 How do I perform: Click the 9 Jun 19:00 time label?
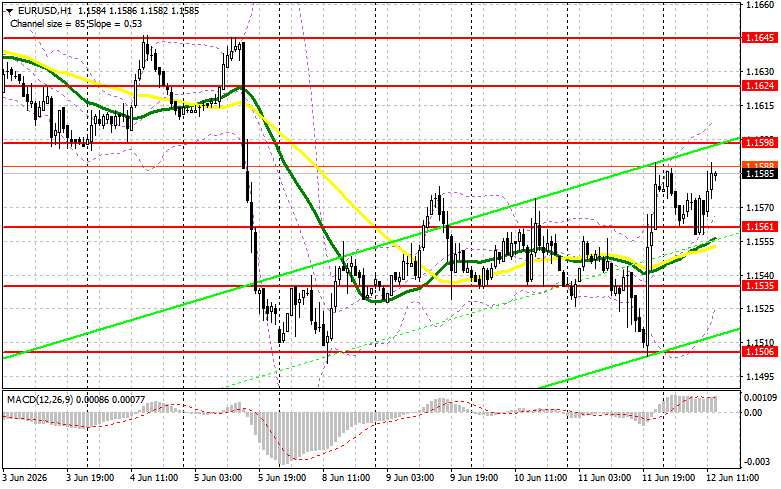pos(474,478)
